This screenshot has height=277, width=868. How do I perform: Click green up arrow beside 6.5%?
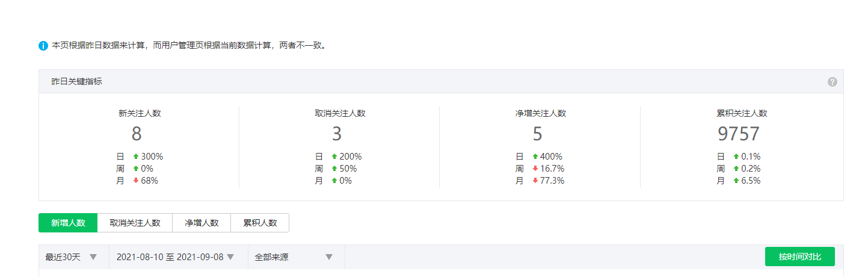(x=736, y=181)
